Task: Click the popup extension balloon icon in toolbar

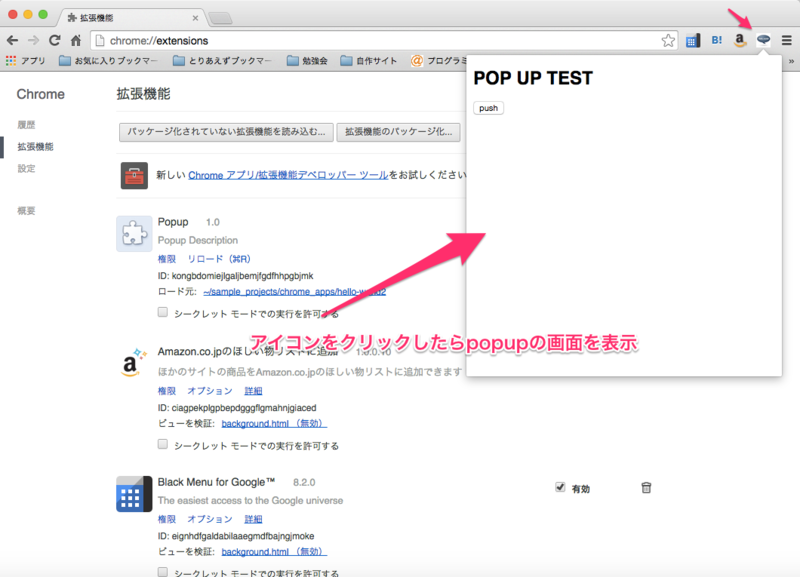Action: pos(764,41)
